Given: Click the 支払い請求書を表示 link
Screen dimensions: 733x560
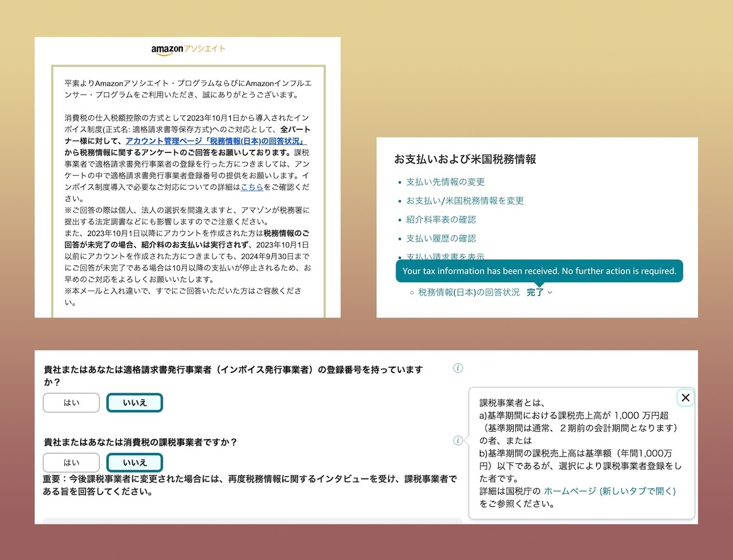Looking at the screenshot, I should [446, 257].
